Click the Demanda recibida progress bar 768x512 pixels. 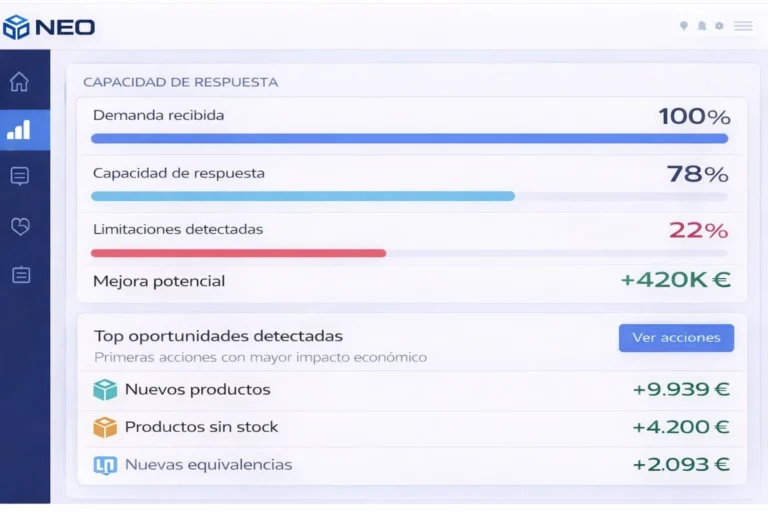pyautogui.click(x=409, y=139)
